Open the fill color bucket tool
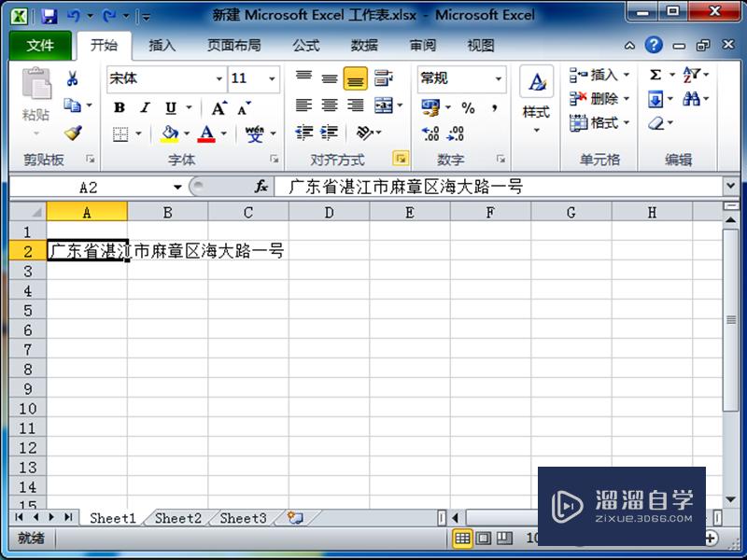747x560 pixels. [x=173, y=133]
